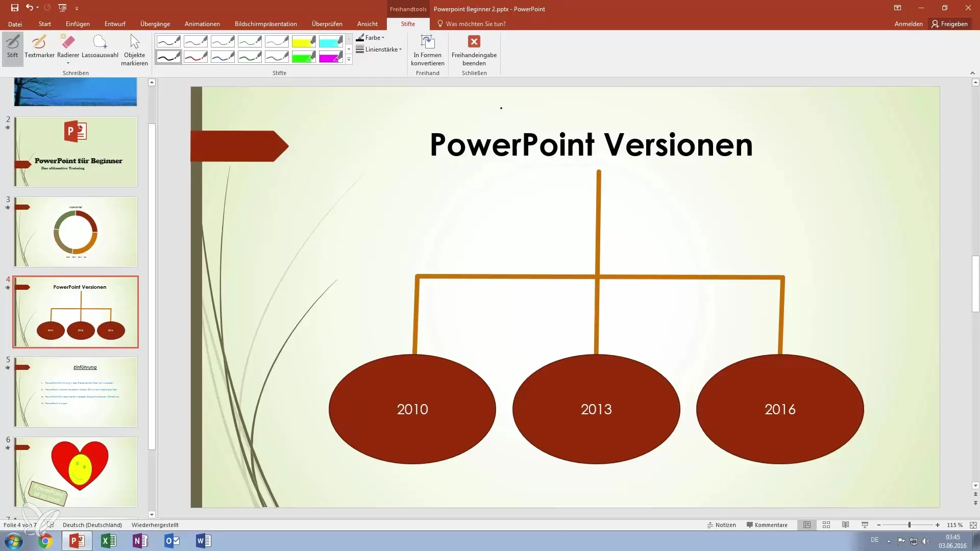Select slide 3 donut chart thumbnail
The image size is (980, 551).
76,232
